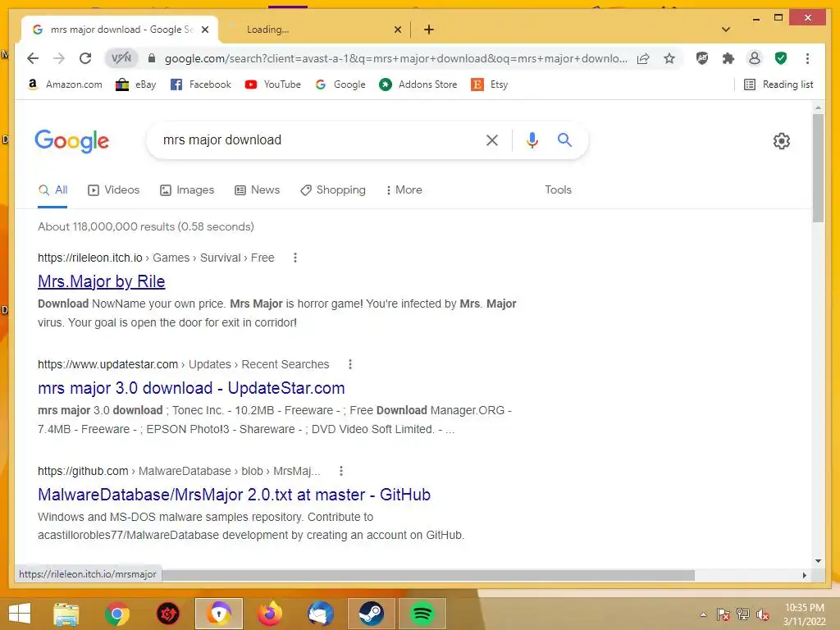Open the user profile icon

point(755,58)
